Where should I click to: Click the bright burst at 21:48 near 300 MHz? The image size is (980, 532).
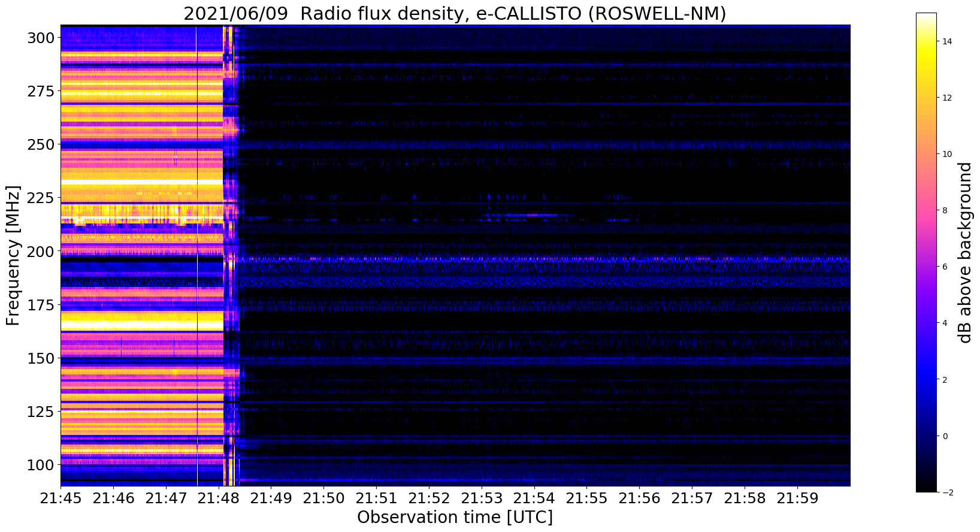coord(228,39)
